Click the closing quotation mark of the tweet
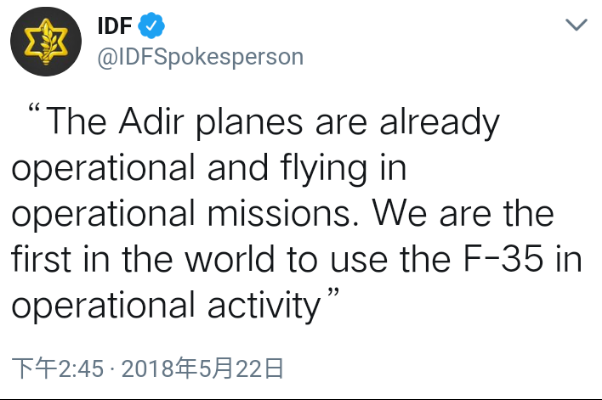The width and height of the screenshot is (602, 400). click(x=335, y=298)
